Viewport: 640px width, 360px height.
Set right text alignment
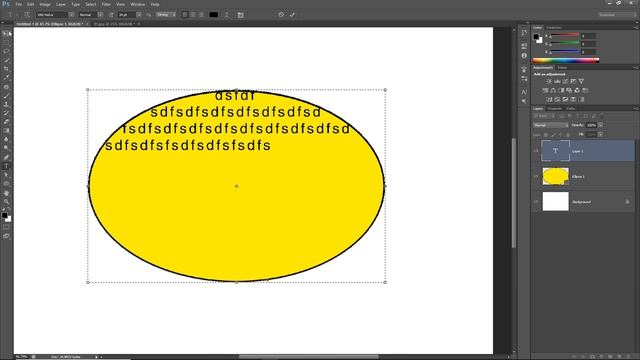click(x=201, y=15)
